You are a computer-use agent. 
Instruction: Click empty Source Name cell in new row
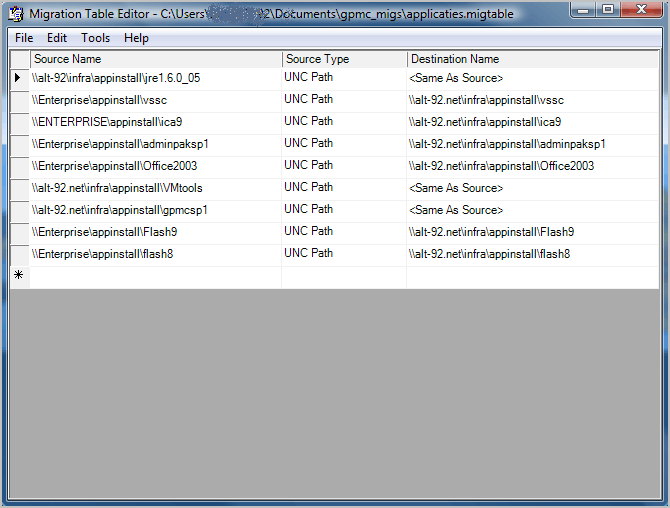click(156, 277)
